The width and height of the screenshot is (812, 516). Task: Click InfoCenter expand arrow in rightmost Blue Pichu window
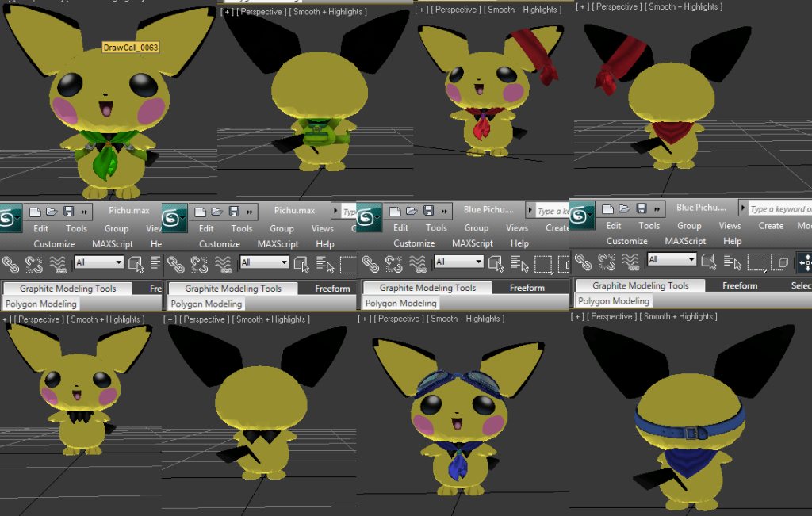click(743, 208)
